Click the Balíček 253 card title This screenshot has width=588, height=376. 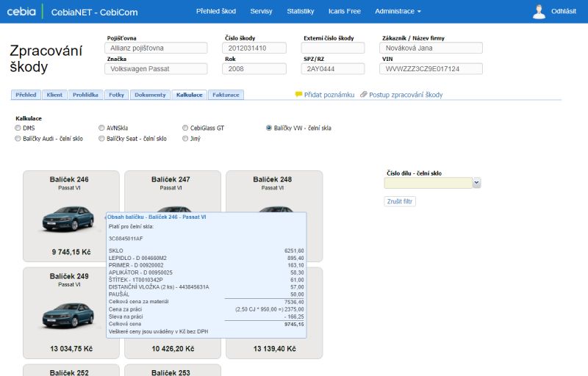click(171, 372)
